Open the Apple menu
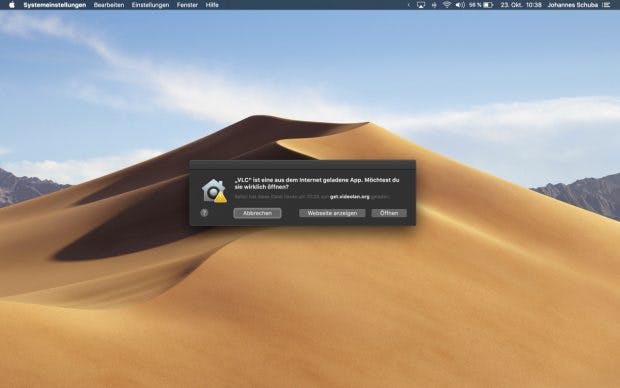This screenshot has height=388, width=620. [x=12, y=5]
